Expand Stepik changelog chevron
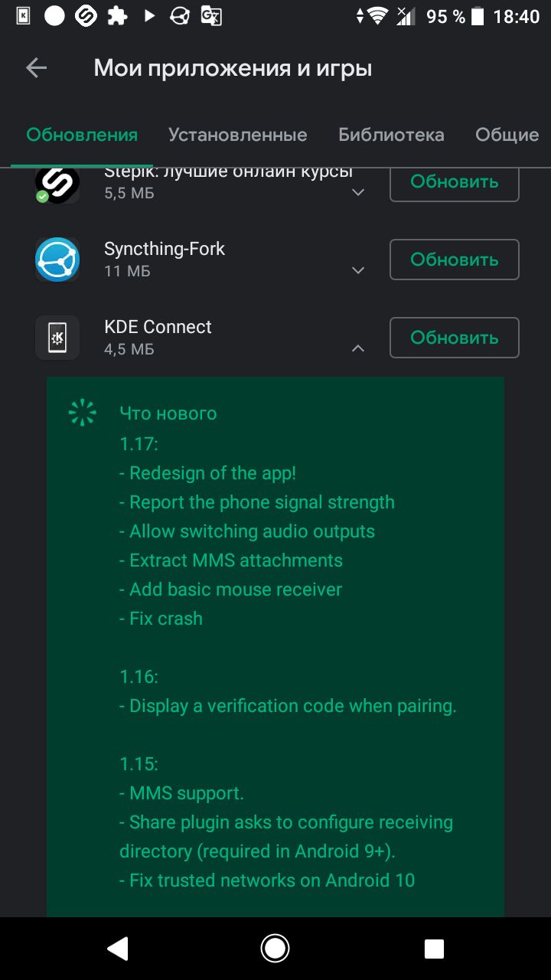Image resolution: width=551 pixels, height=980 pixels. coord(357,193)
